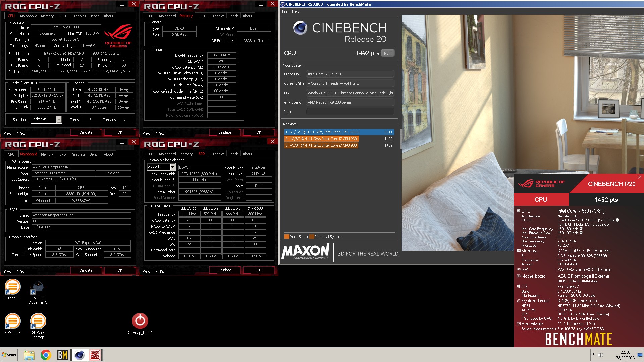Click the verified checkmark beside Max Core Frequency

(x=581, y=229)
